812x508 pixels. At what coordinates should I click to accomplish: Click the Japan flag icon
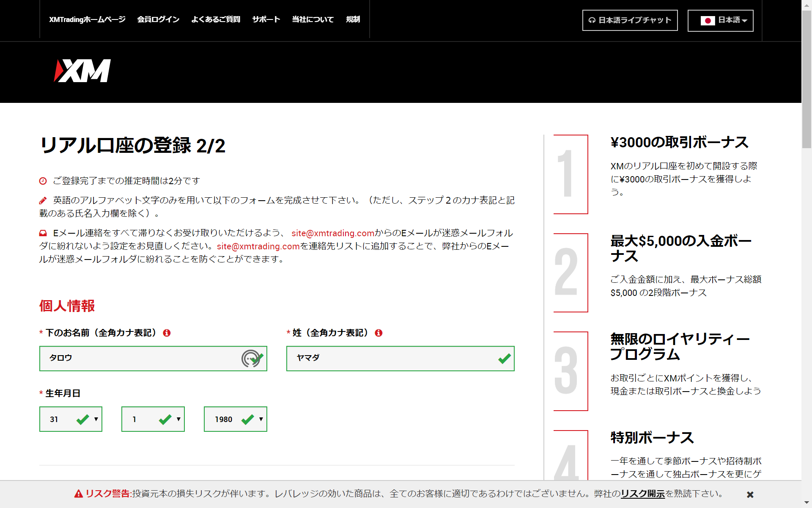708,20
